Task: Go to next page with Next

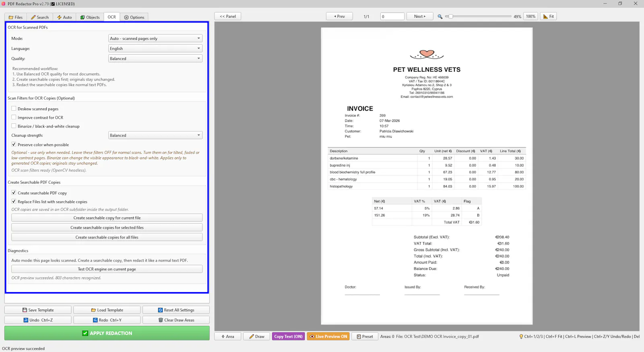Action: pos(419,16)
